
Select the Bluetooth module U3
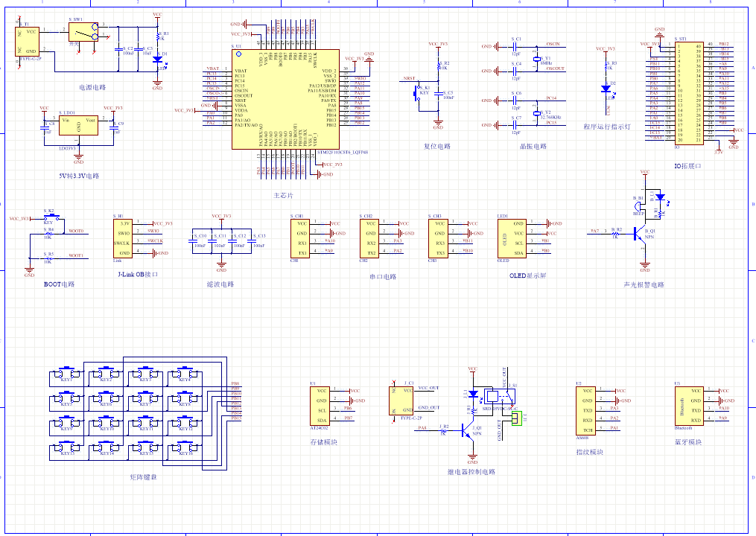687,405
